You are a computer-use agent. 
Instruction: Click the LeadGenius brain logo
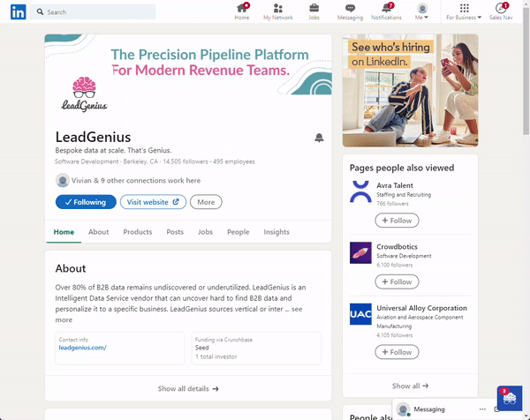pos(84,94)
